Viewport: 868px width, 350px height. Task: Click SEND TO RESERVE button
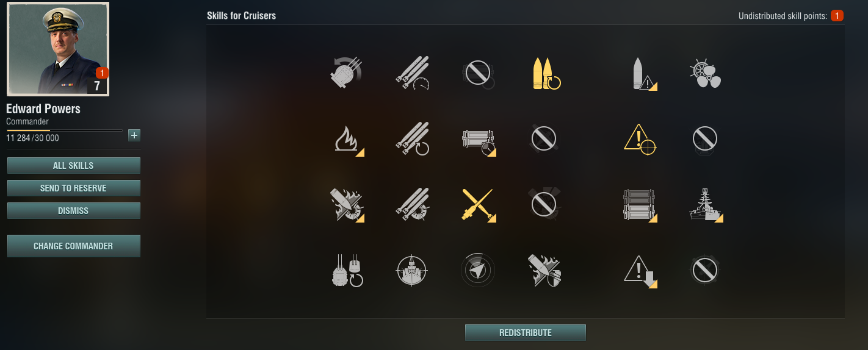(73, 188)
